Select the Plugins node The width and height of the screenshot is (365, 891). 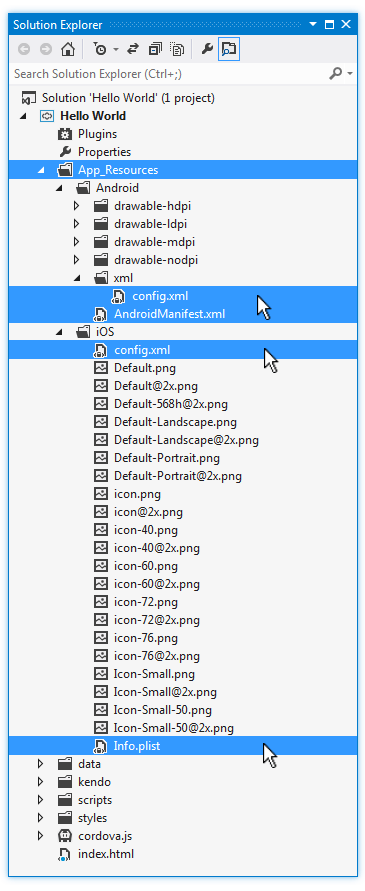click(97, 134)
